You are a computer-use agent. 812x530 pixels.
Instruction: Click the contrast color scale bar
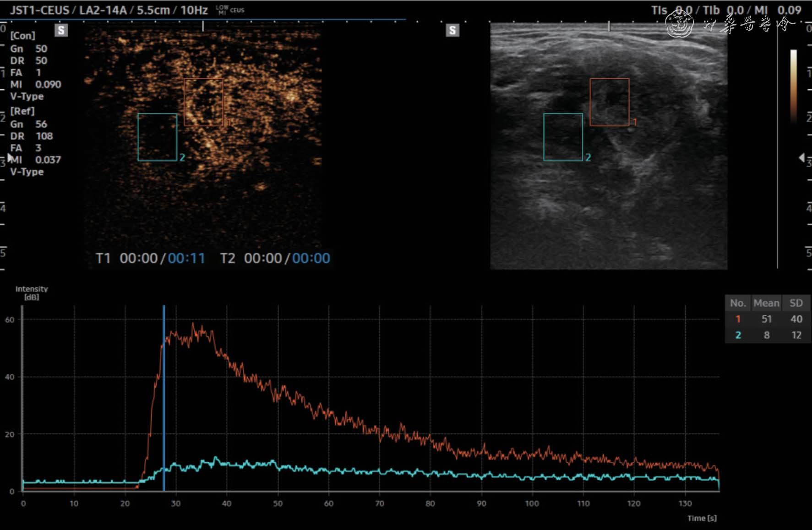pos(793,87)
